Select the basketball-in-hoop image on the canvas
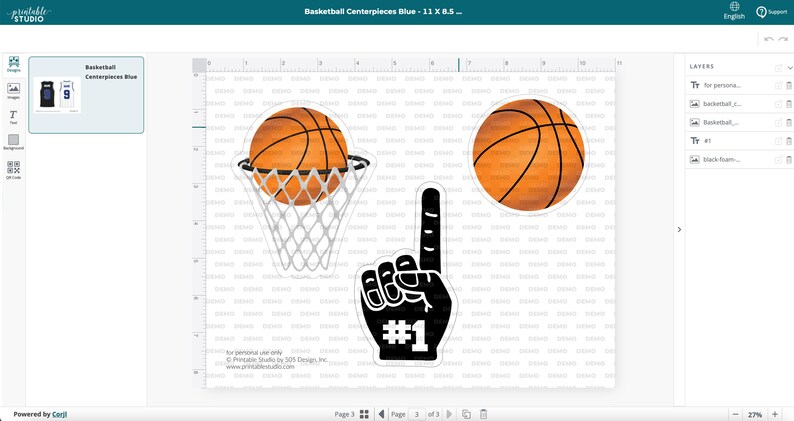This screenshot has width=794, height=421. click(305, 190)
